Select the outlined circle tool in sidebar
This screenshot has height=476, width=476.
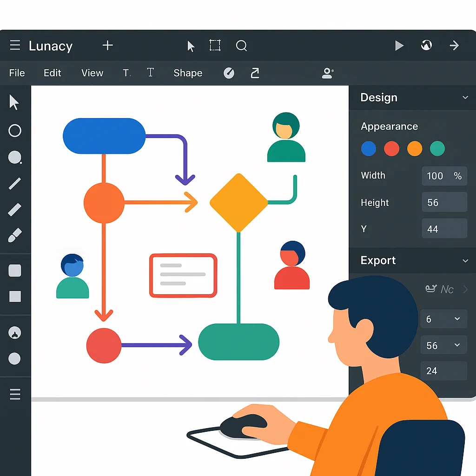pyautogui.click(x=15, y=131)
